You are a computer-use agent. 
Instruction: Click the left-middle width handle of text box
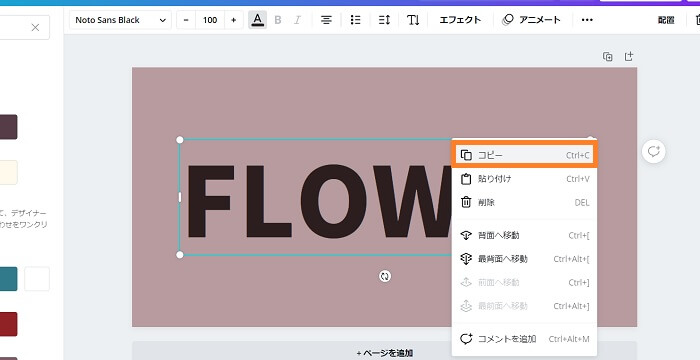pyautogui.click(x=180, y=197)
